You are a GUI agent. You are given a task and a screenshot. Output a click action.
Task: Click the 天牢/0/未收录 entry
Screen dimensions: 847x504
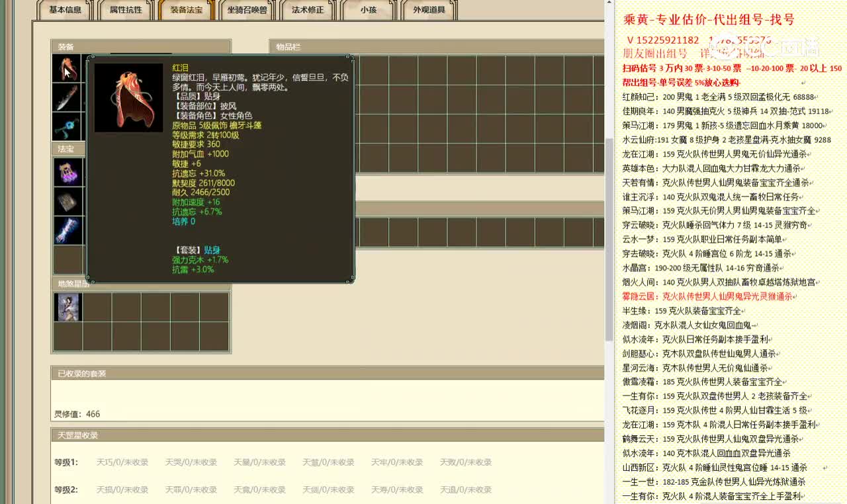click(x=397, y=462)
